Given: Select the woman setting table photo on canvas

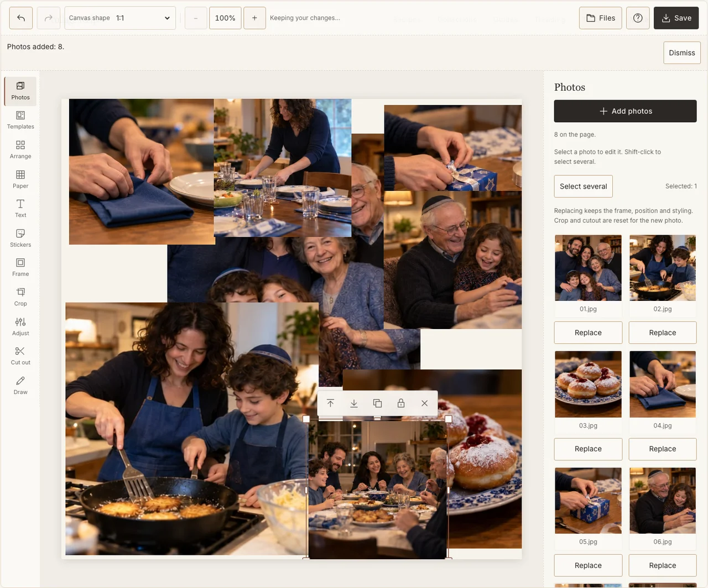Looking at the screenshot, I should [283, 168].
